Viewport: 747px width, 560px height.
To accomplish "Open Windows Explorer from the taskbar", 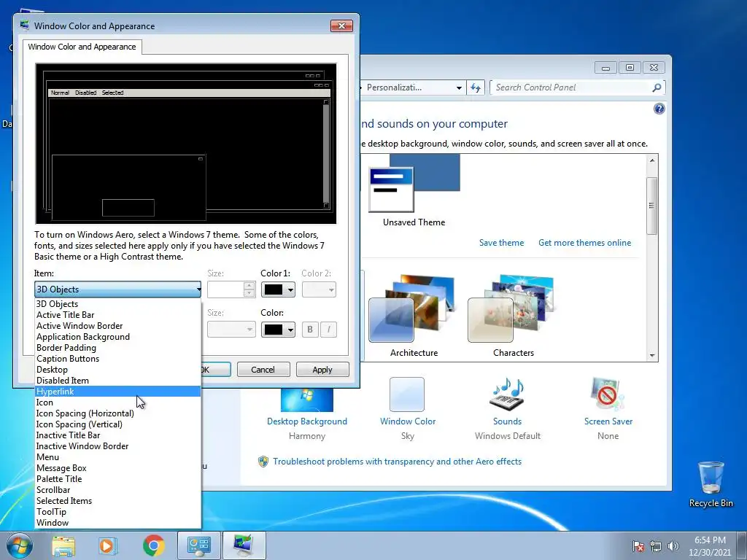I will (63, 545).
